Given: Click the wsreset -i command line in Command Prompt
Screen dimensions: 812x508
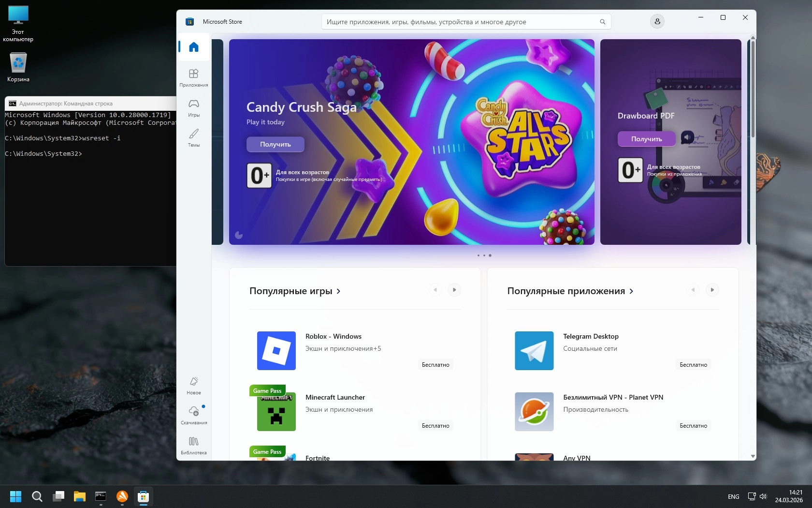Looking at the screenshot, I should (63, 138).
